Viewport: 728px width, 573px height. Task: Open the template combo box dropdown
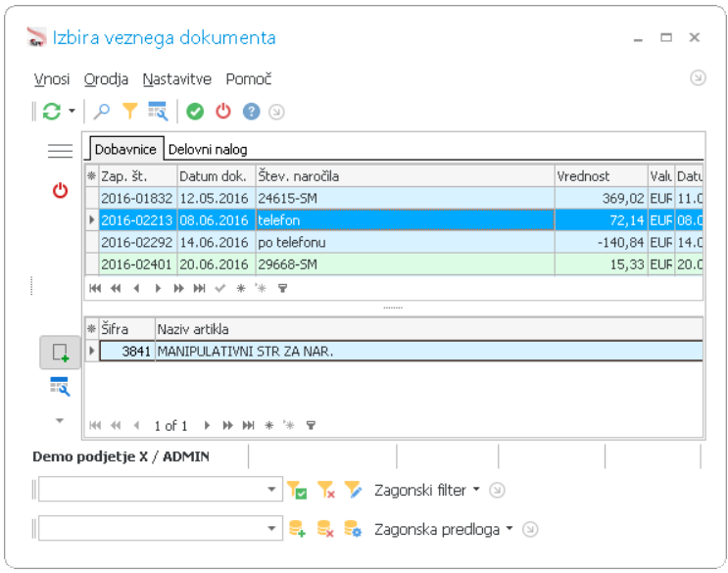point(272,528)
